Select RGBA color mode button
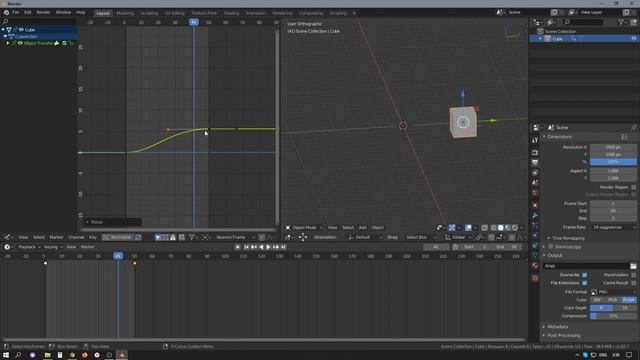 pos(629,300)
